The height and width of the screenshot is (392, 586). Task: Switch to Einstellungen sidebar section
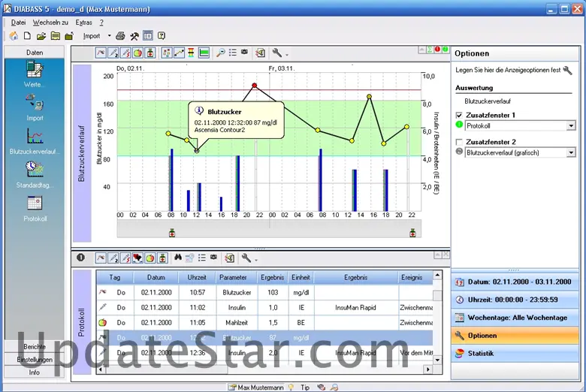click(x=35, y=360)
